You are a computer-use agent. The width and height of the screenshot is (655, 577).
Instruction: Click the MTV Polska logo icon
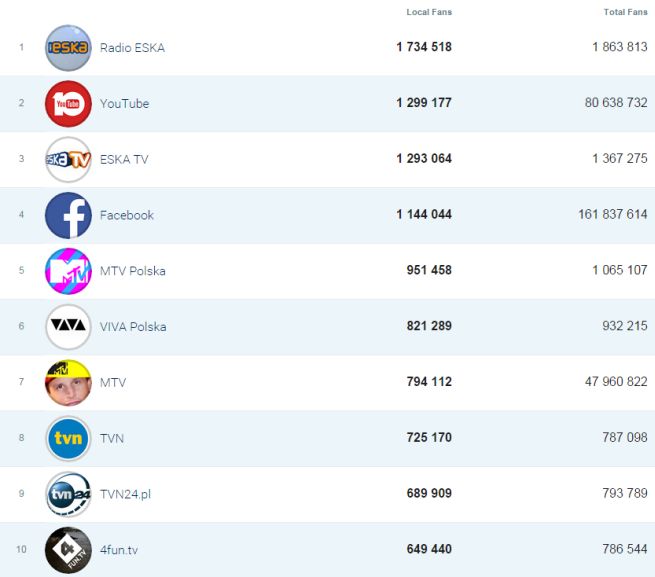(x=68, y=271)
